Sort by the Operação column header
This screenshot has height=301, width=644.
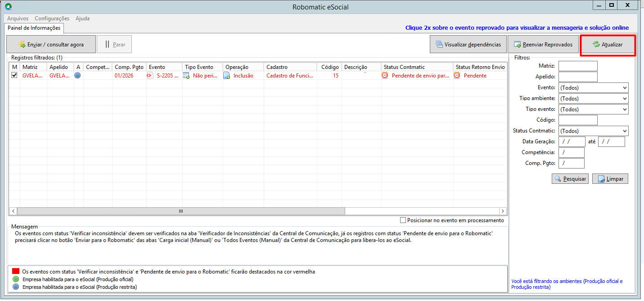coord(243,67)
